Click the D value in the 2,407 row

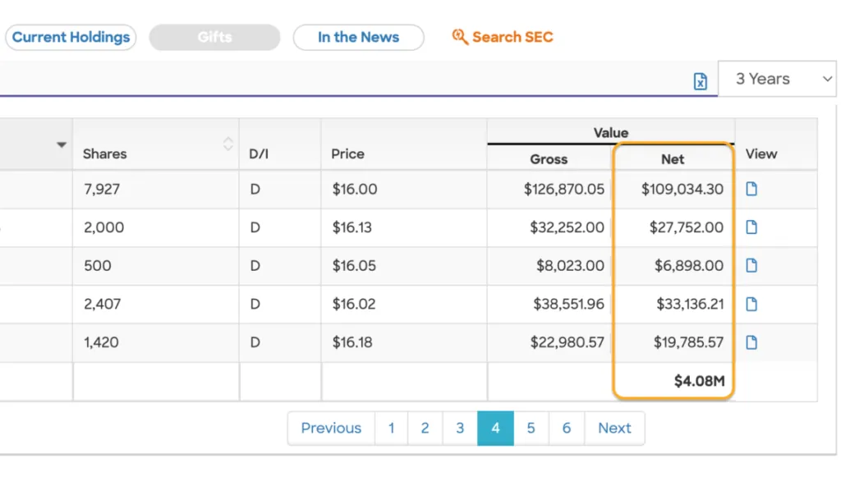tap(255, 304)
